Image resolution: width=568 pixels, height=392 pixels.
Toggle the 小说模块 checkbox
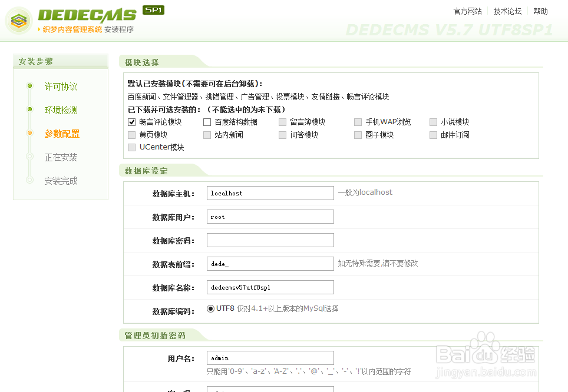(x=433, y=122)
